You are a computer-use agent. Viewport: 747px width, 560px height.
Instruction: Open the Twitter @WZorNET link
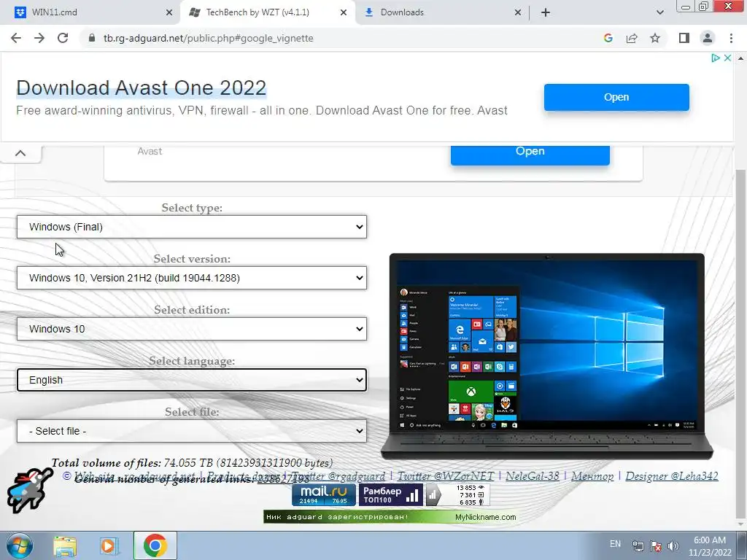tap(446, 475)
